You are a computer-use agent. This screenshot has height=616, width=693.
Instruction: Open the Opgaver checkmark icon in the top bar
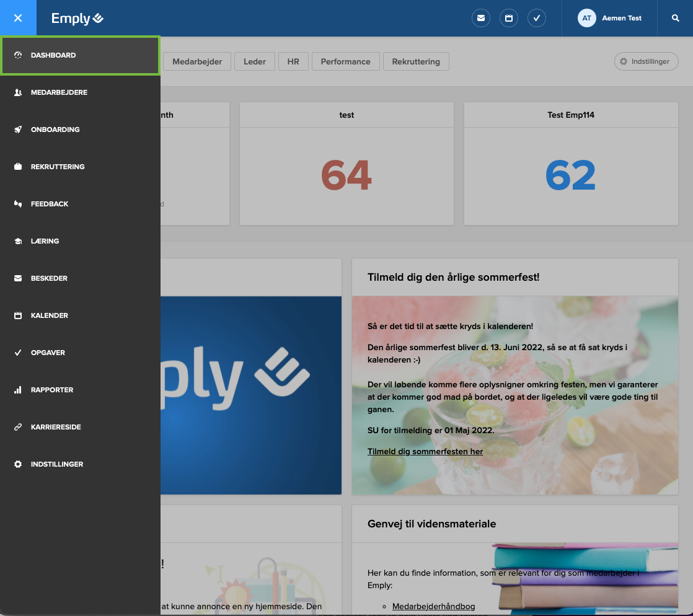pyautogui.click(x=537, y=18)
